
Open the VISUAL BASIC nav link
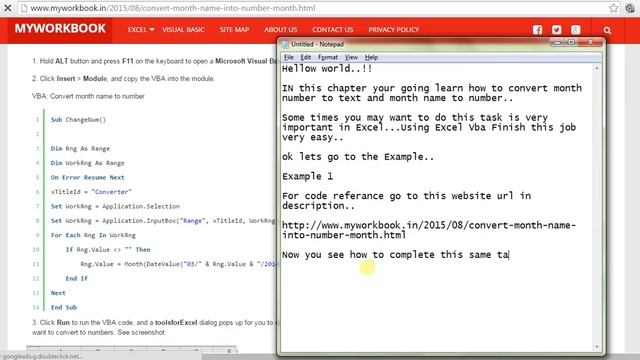click(183, 30)
